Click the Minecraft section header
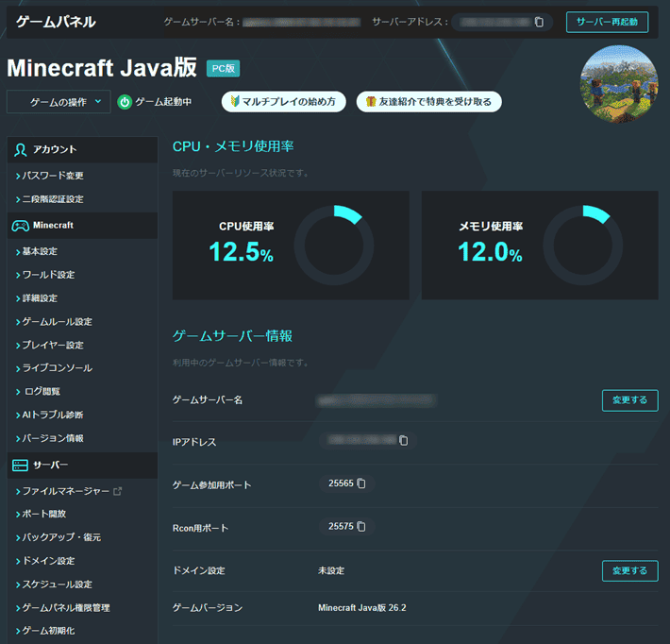This screenshot has height=644, width=670. tap(82, 226)
